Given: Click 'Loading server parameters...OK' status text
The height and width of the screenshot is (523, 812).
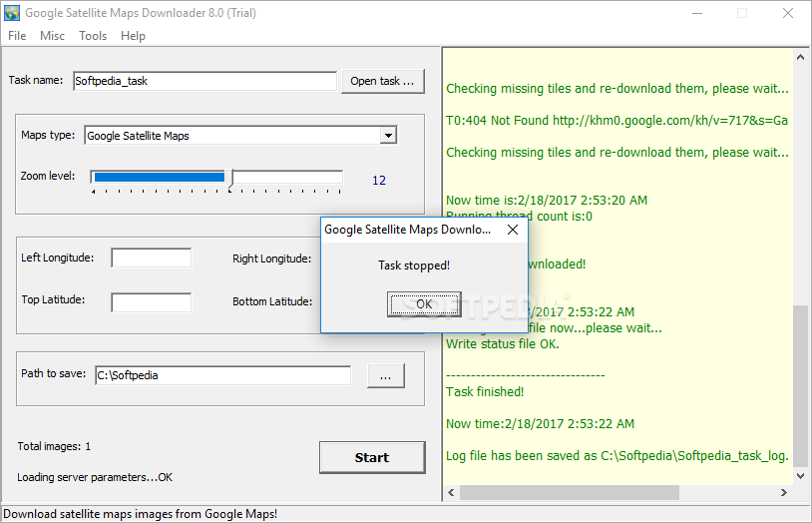Looking at the screenshot, I should coord(95,477).
